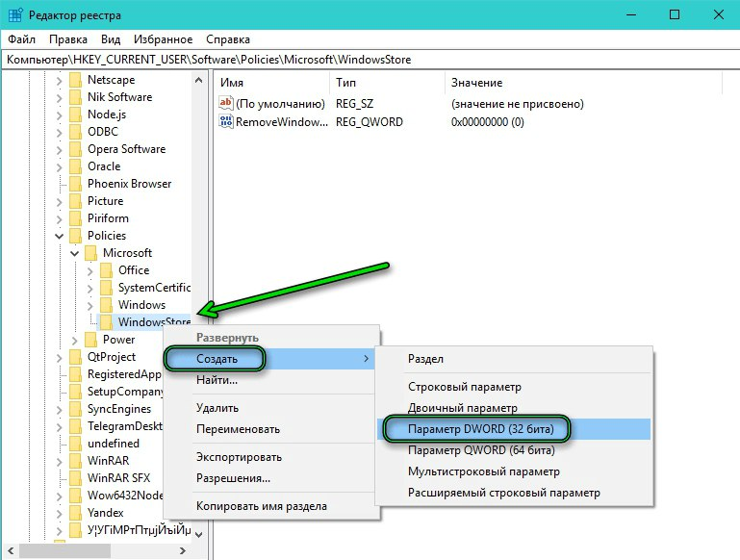The image size is (740, 560).
Task: Click the folder icon beside Node.js
Action: tap(75, 115)
